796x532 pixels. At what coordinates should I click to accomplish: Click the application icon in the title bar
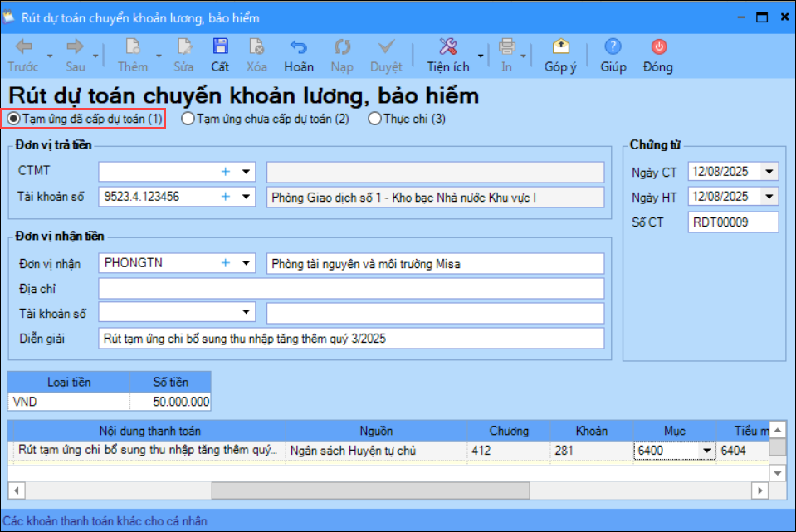tap(8, 17)
